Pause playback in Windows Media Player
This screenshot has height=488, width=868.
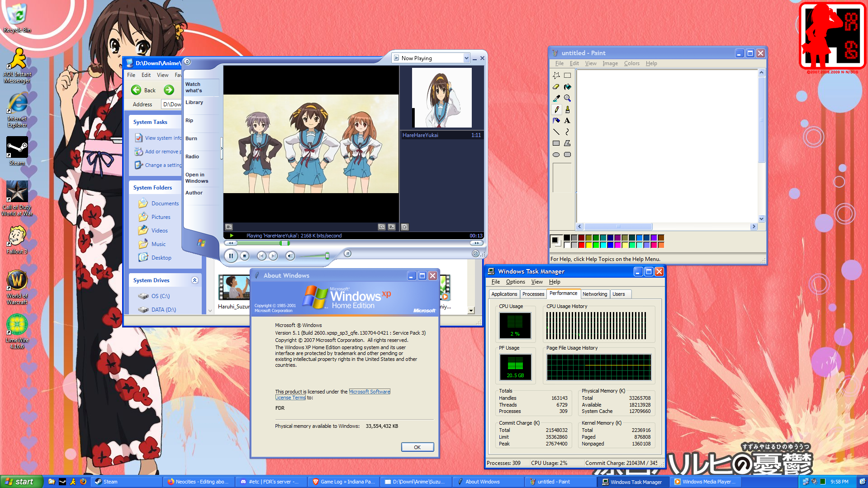[x=231, y=256]
